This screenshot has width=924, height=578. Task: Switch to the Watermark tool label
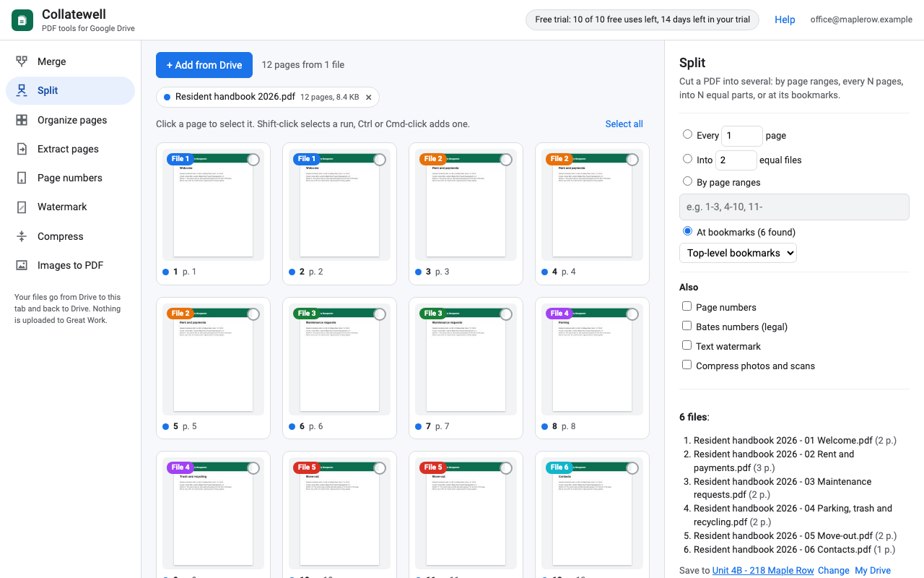(x=62, y=207)
